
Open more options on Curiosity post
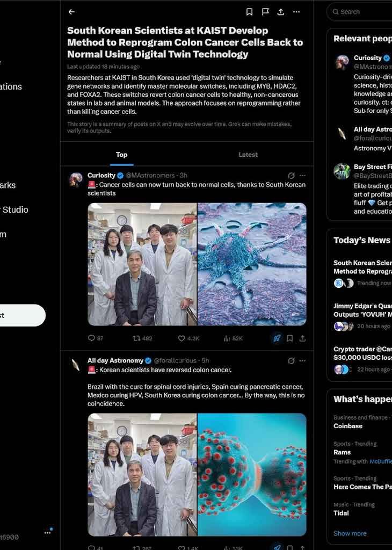302,176
